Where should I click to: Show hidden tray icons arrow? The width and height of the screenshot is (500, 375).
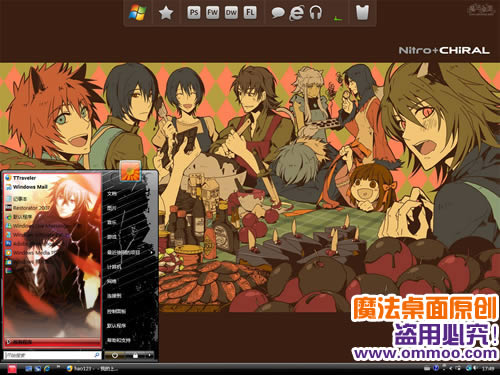450,368
